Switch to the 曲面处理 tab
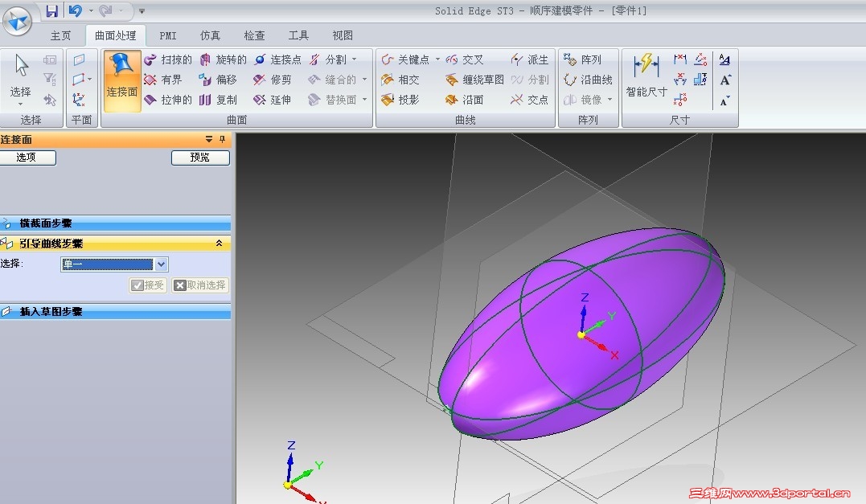Screen dimensions: 866x504 [x=116, y=36]
